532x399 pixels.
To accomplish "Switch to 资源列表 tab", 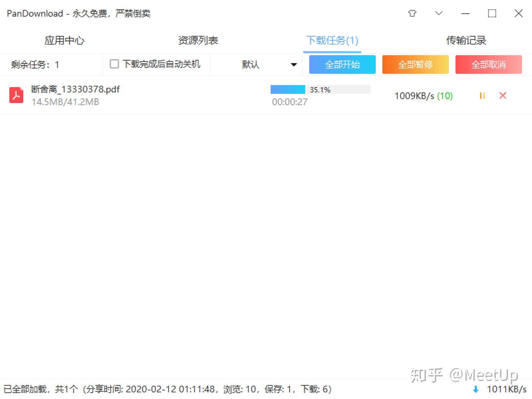I will coord(198,40).
